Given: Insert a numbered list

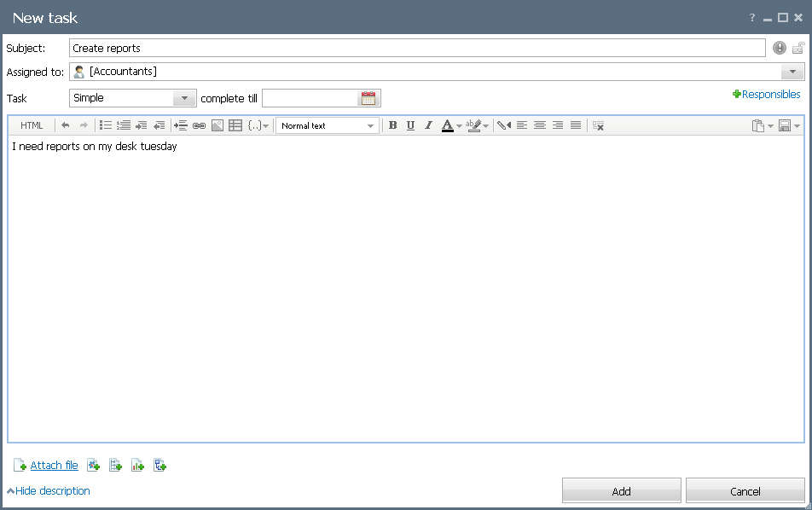Looking at the screenshot, I should [x=123, y=125].
